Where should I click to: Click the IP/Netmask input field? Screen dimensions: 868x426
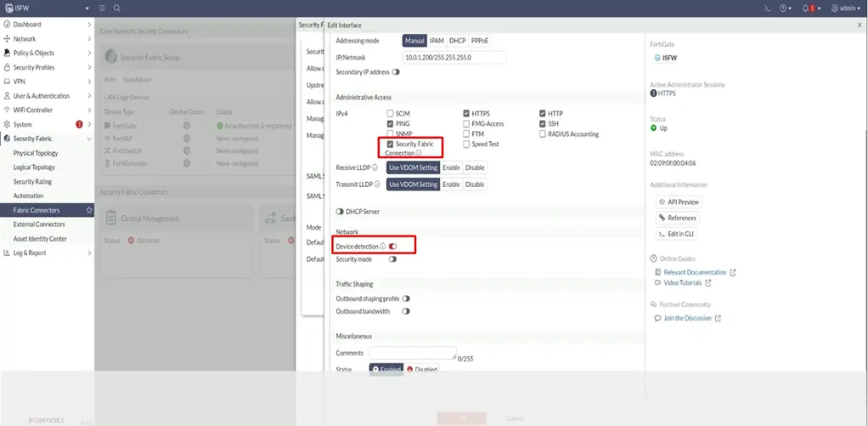454,57
